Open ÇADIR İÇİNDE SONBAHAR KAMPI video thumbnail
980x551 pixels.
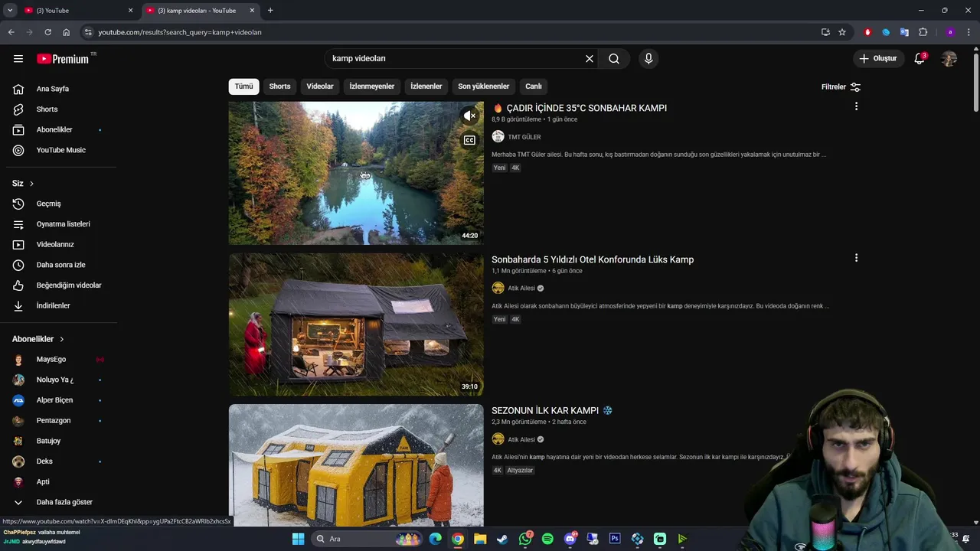(356, 173)
